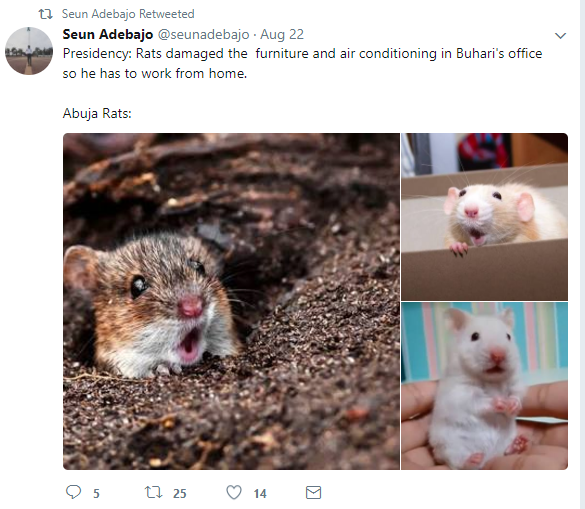Screen dimensions: 585x509
Task: Click the 'Seun Adebajo Retweeted' label
Action: [128, 14]
